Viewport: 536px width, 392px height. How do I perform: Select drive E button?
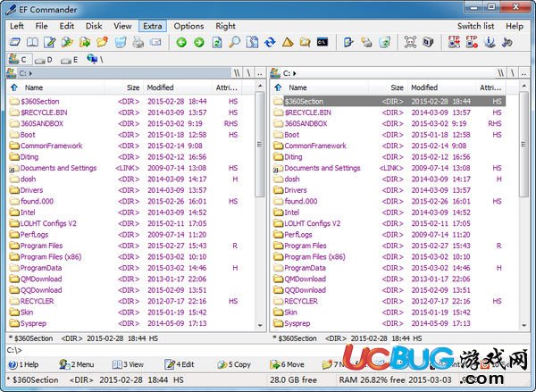[69, 60]
